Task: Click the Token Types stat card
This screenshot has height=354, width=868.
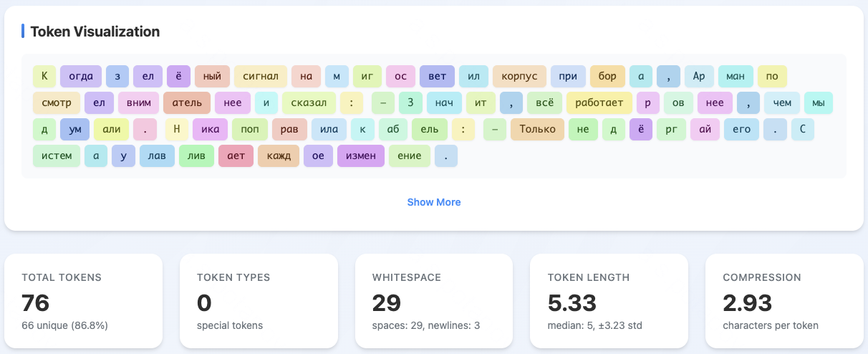Action: [259, 301]
